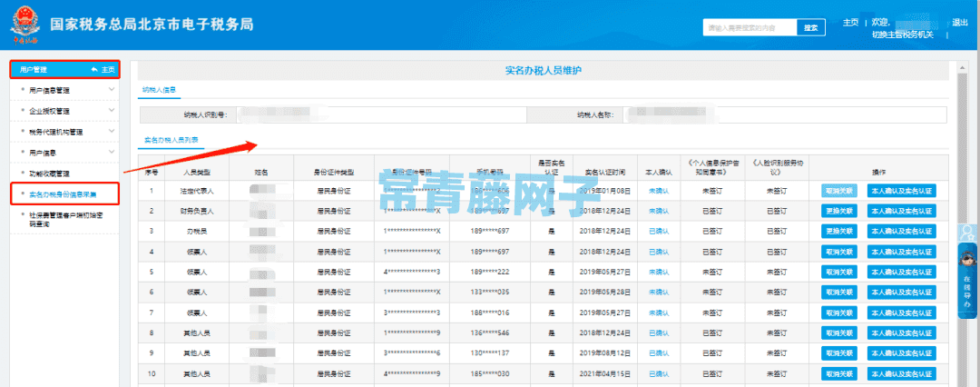Switch to the 纳税人信息 tab
Image resolution: width=980 pixels, height=387 pixels.
tap(159, 90)
